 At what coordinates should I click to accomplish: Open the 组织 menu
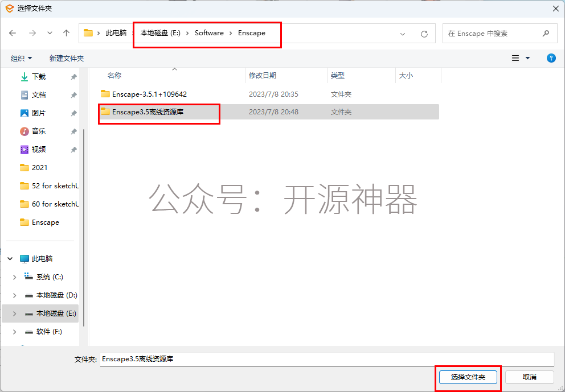21,58
